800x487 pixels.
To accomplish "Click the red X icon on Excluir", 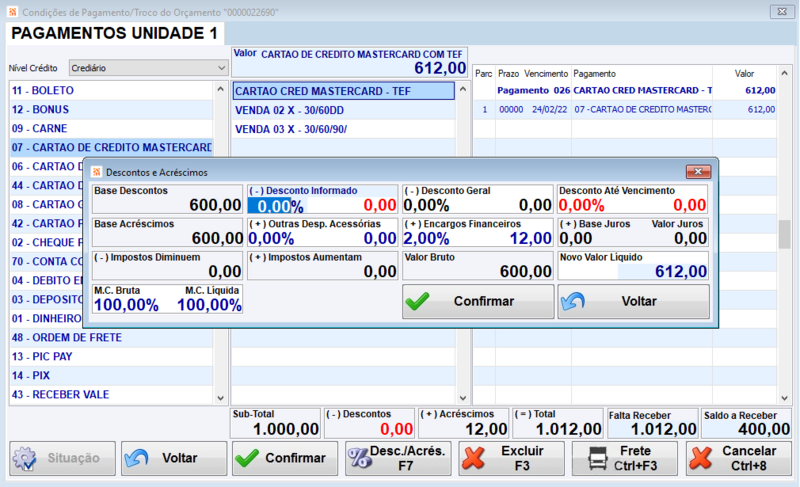I will (473, 458).
